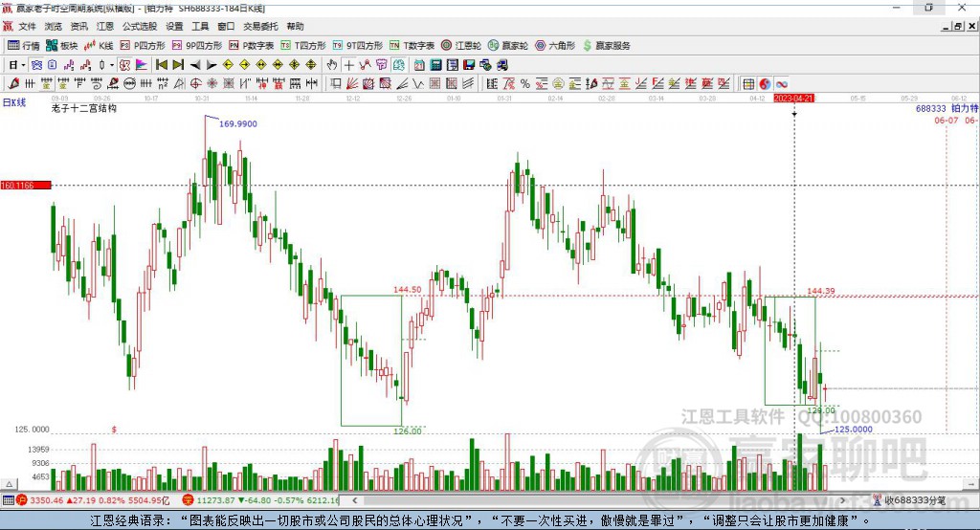Open the T数字表 tool

coord(412,46)
